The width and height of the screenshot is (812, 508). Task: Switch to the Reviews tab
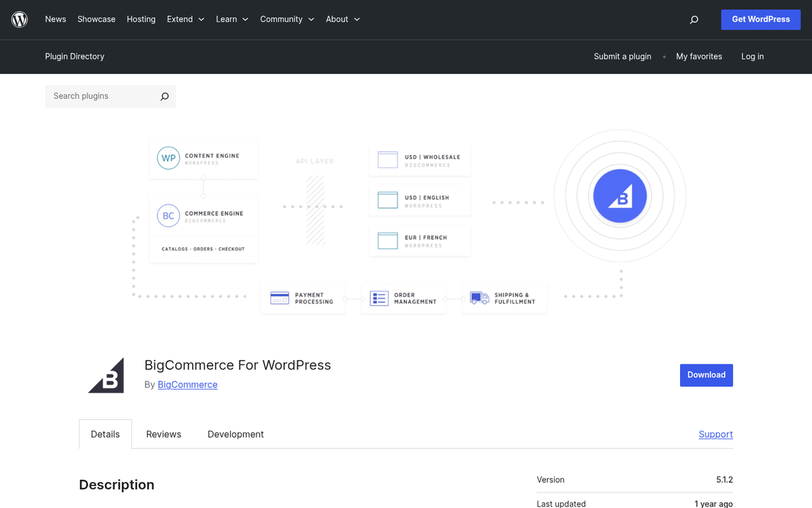(163, 434)
